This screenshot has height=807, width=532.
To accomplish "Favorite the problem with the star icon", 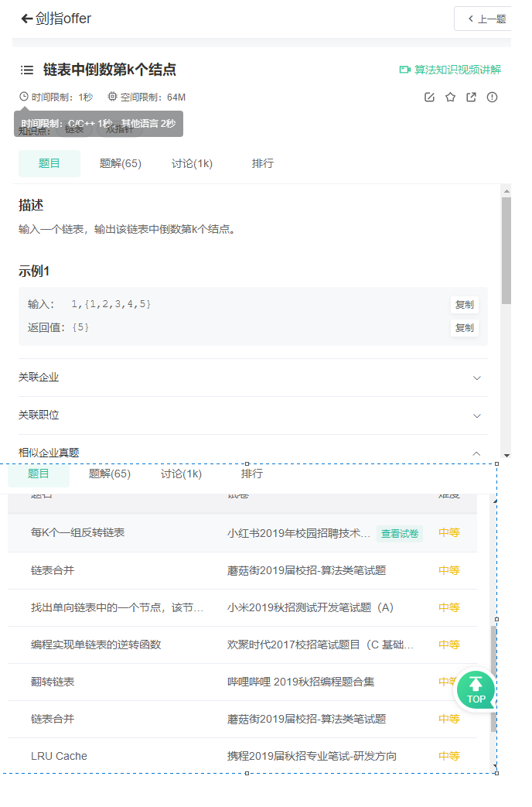I will click(x=450, y=97).
